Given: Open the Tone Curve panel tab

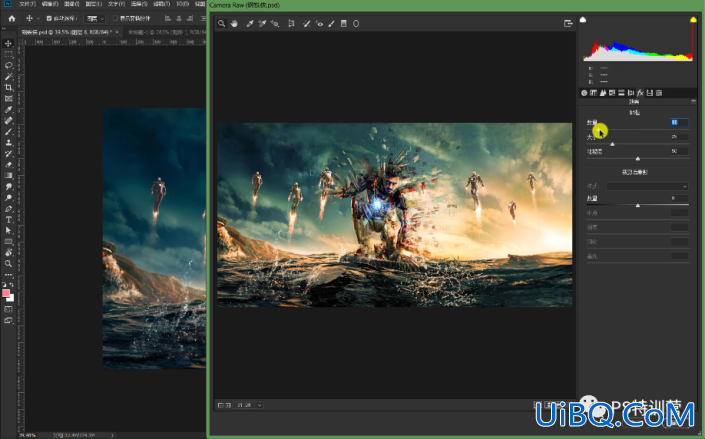Looking at the screenshot, I should (593, 93).
